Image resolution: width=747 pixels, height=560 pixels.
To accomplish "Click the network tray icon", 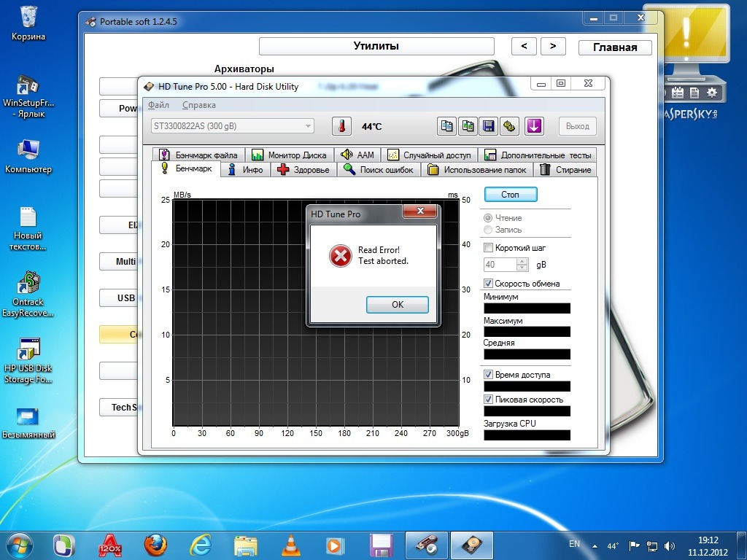I will (651, 546).
